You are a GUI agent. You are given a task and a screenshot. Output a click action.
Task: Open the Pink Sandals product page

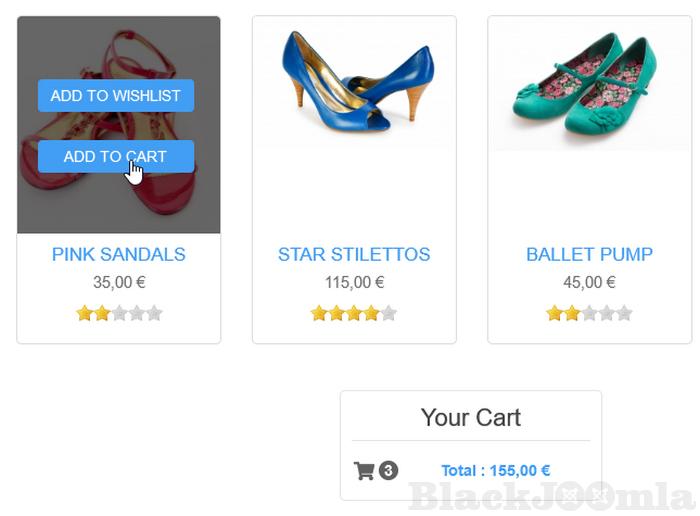coord(119,254)
